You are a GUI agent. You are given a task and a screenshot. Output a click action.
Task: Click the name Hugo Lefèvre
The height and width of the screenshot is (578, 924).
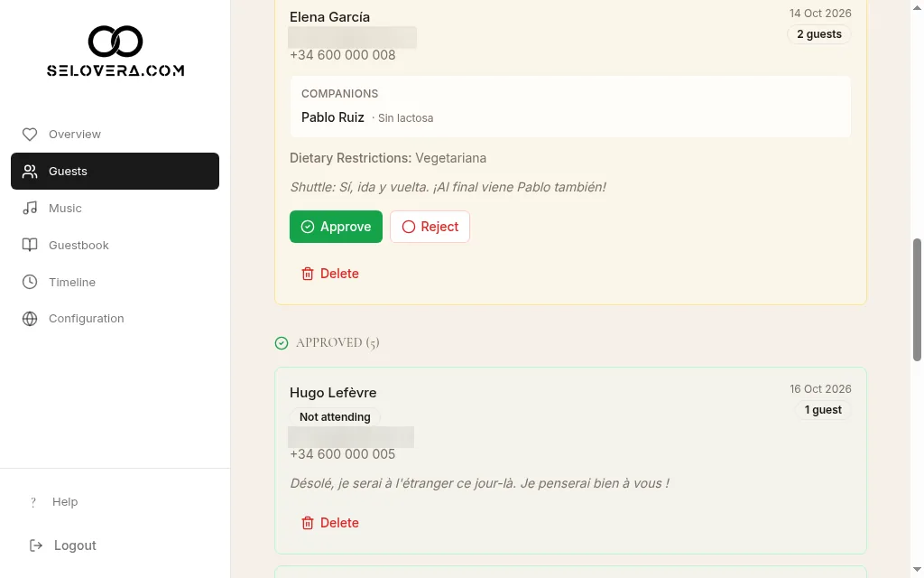point(333,393)
